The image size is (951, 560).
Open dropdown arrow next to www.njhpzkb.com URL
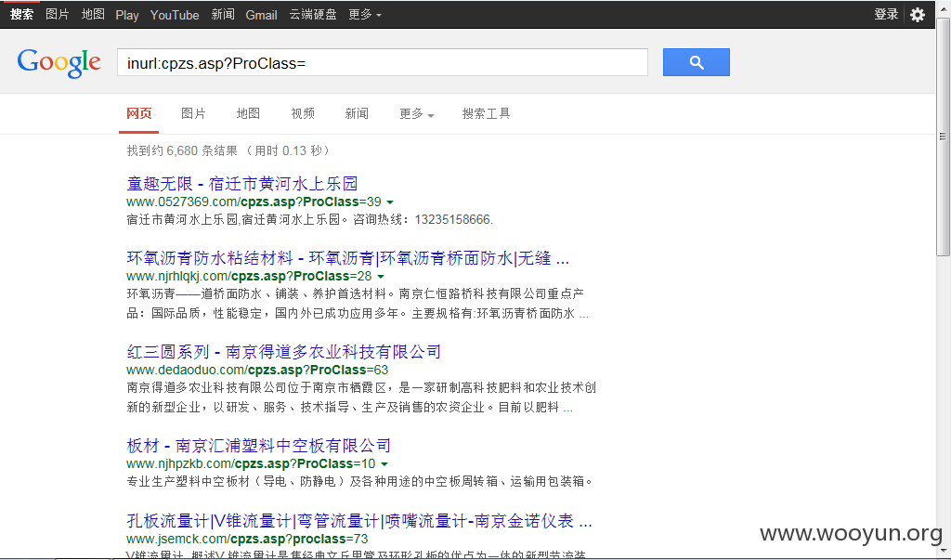point(384,464)
